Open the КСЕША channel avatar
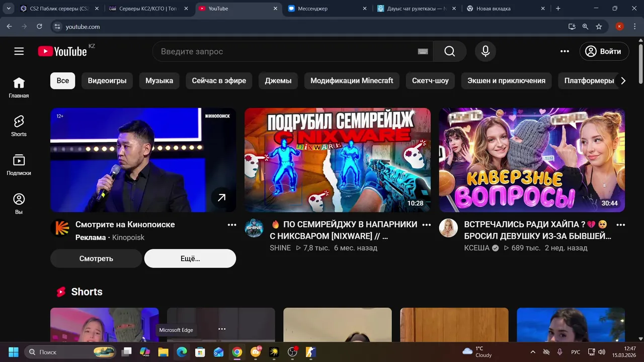 [x=448, y=228]
